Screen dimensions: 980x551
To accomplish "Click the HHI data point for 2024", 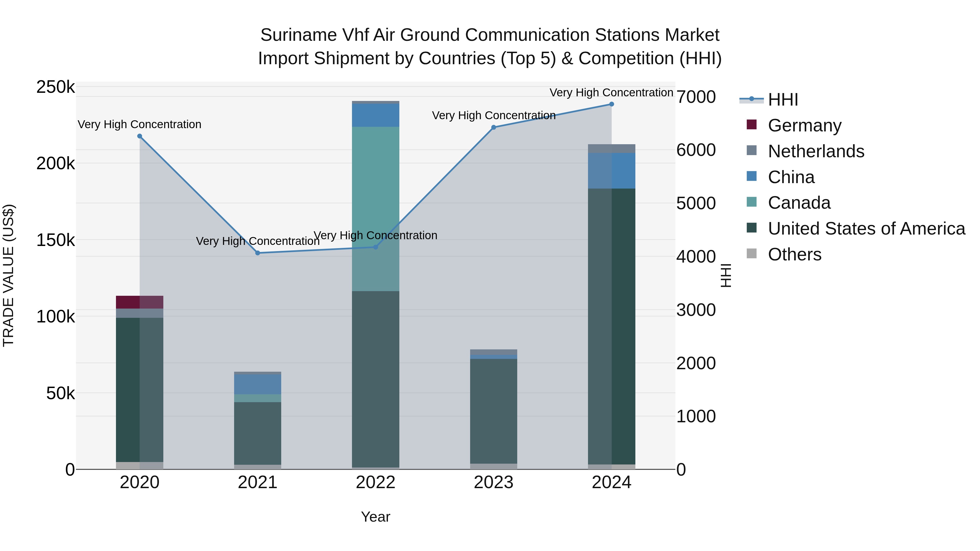I will [x=612, y=104].
